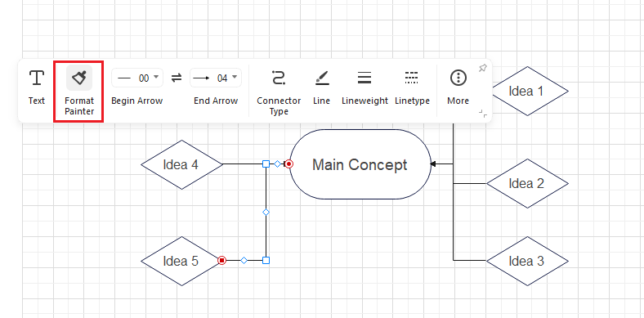Click the red connector endpoint at Idea 5

pyautogui.click(x=221, y=261)
